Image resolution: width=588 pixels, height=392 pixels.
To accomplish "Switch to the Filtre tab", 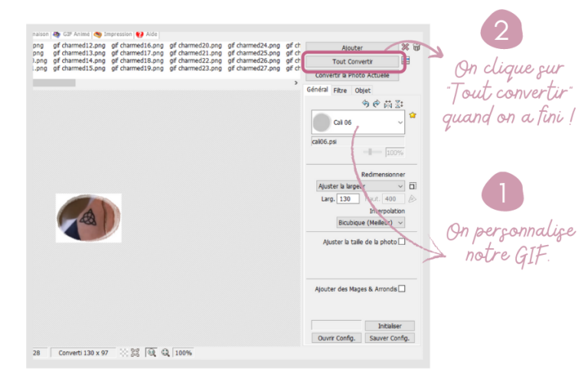I will pos(340,90).
